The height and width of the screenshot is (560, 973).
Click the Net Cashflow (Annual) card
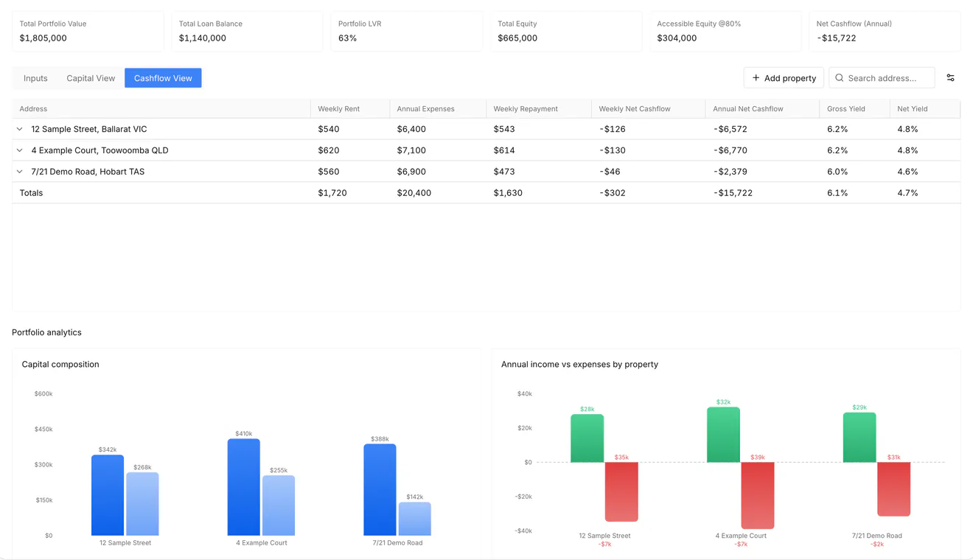(885, 31)
